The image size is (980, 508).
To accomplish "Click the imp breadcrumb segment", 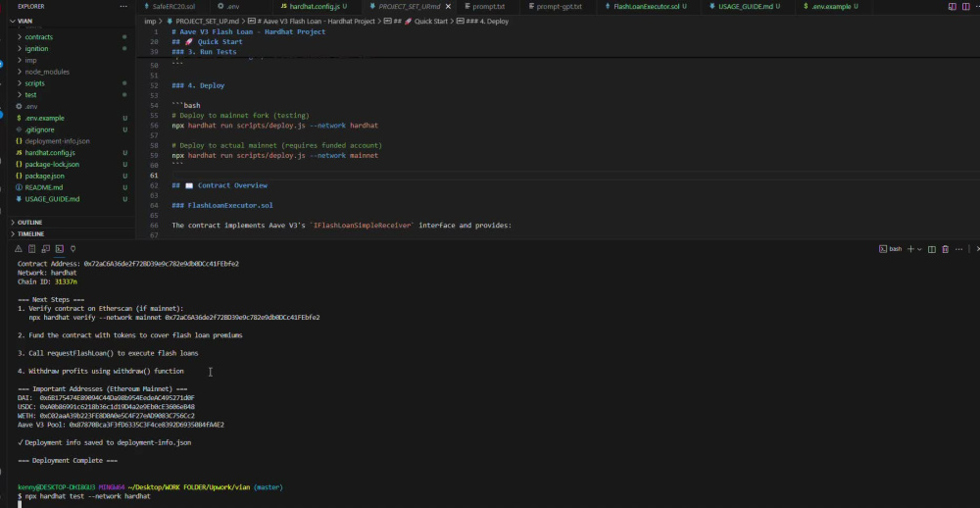I will [150, 22].
